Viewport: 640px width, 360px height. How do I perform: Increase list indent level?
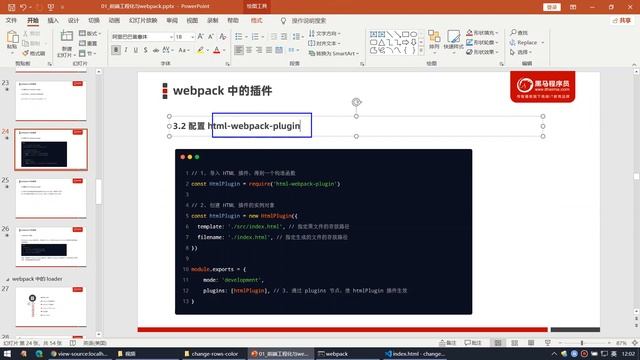point(284,37)
